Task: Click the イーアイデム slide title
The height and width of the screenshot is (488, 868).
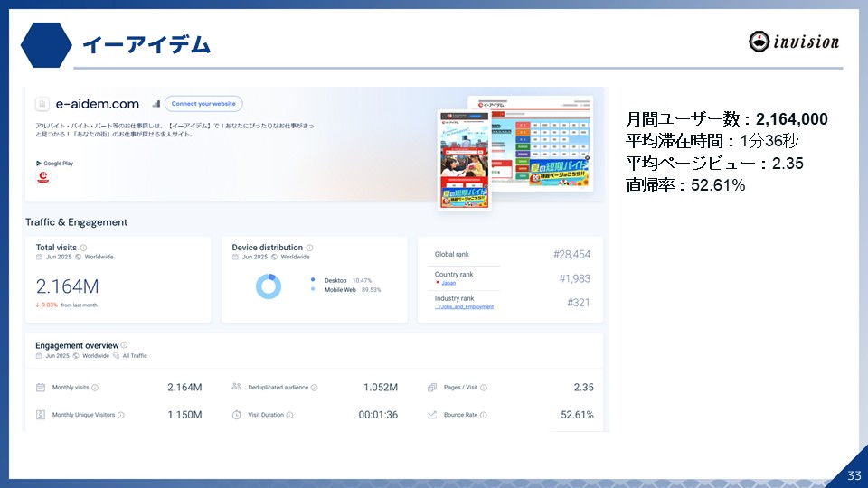Action: [x=146, y=45]
